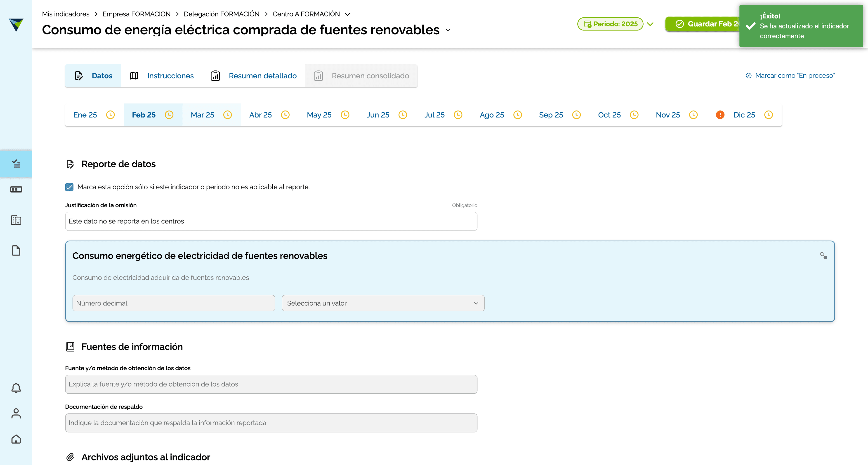Select the Feb 25 month tab
Image resolution: width=868 pixels, height=465 pixels.
coord(153,115)
